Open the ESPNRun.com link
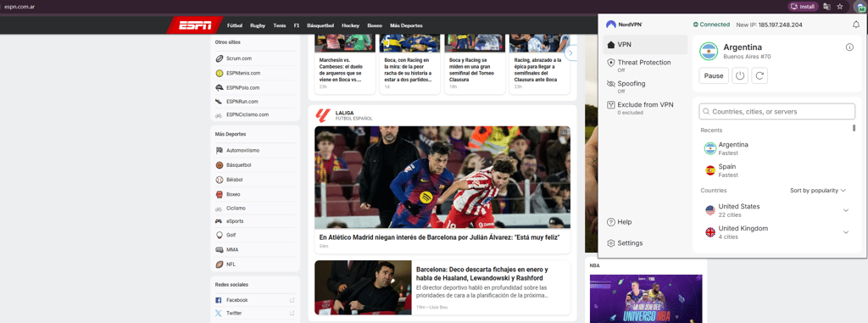868x323 pixels. tap(242, 102)
